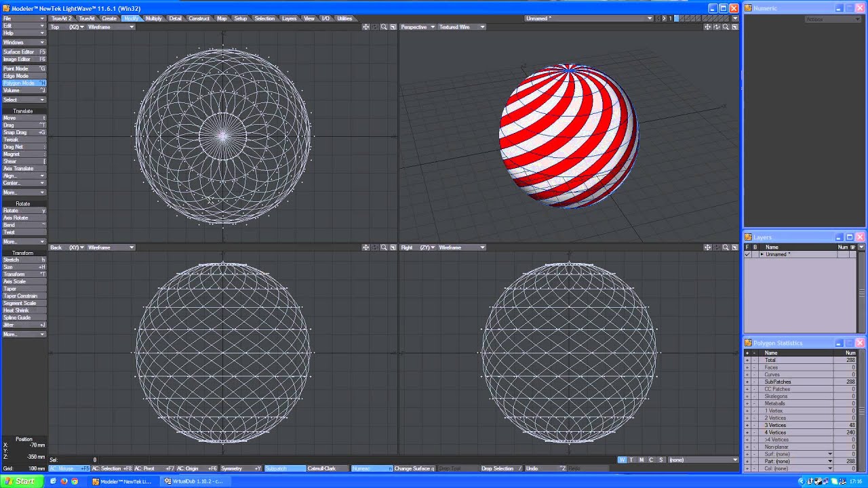Open the Top viewport render style Wireframe dropdown
868x488 pixels.
(111, 27)
